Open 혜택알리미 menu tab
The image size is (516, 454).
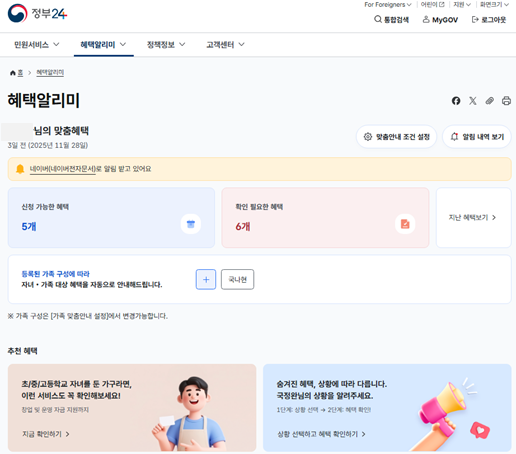[x=103, y=44]
